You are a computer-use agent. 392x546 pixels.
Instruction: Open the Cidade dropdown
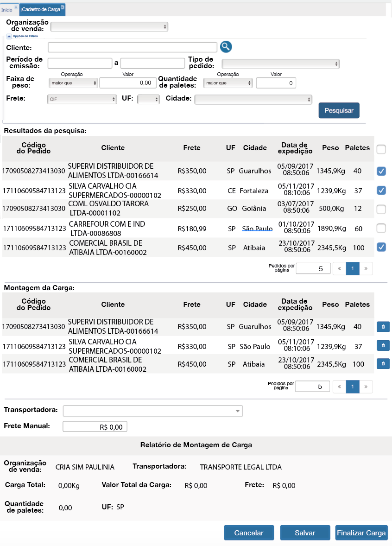253,99
